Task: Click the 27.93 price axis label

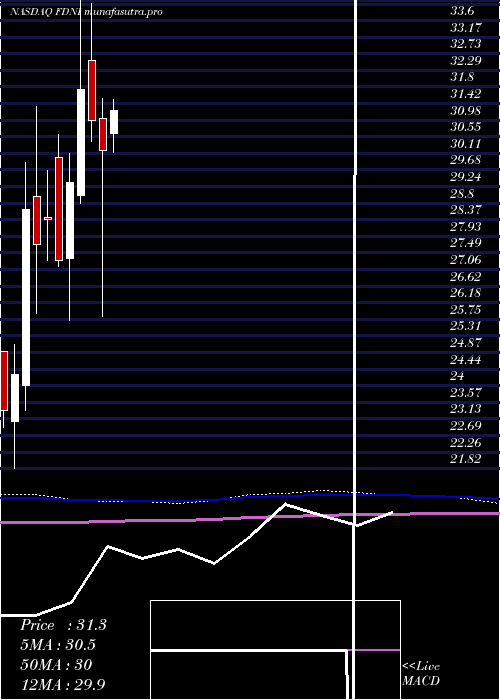Action: [x=466, y=227]
